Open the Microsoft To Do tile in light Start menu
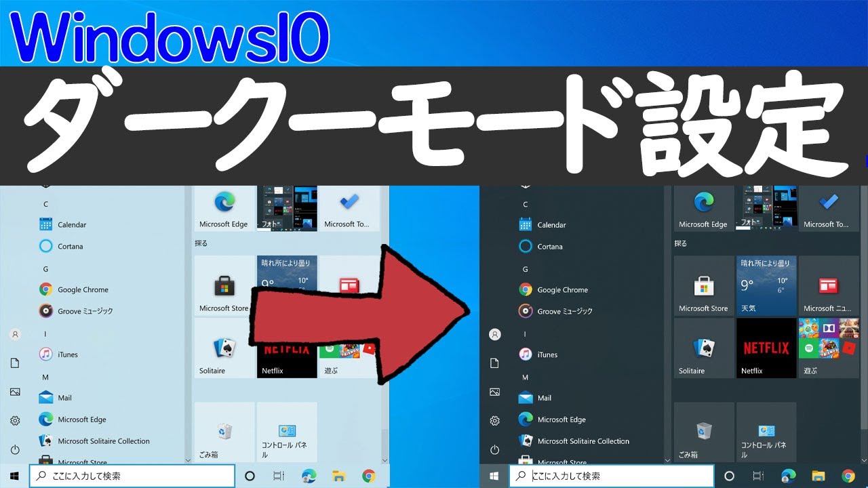The width and height of the screenshot is (868, 488). tap(349, 208)
